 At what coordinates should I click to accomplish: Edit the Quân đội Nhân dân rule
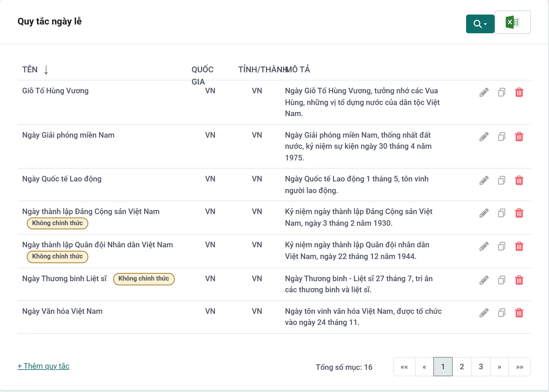point(484,246)
